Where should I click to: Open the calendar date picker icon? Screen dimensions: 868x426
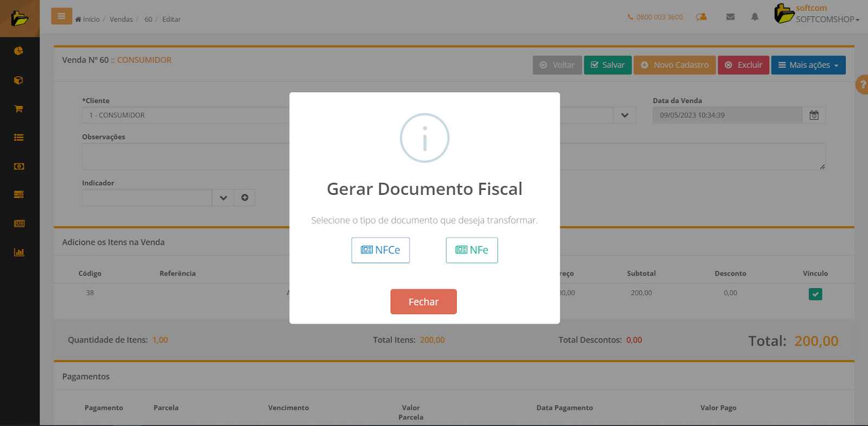[814, 115]
